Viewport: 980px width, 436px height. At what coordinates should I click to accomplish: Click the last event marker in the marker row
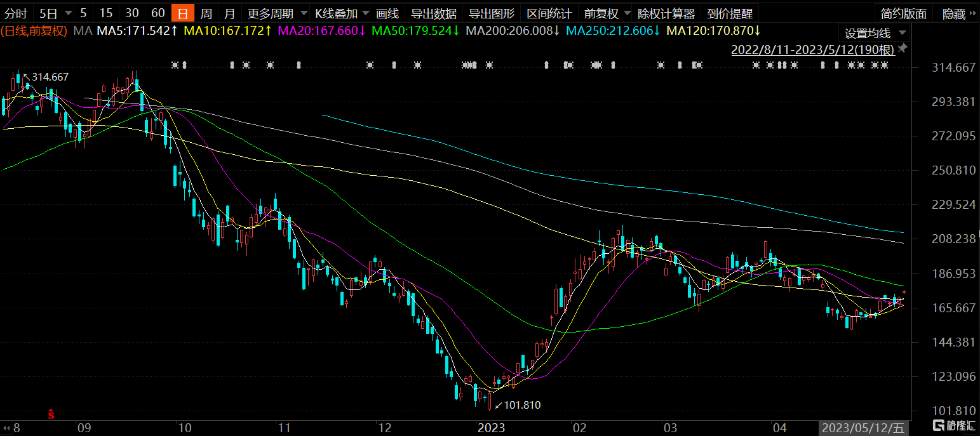884,65
